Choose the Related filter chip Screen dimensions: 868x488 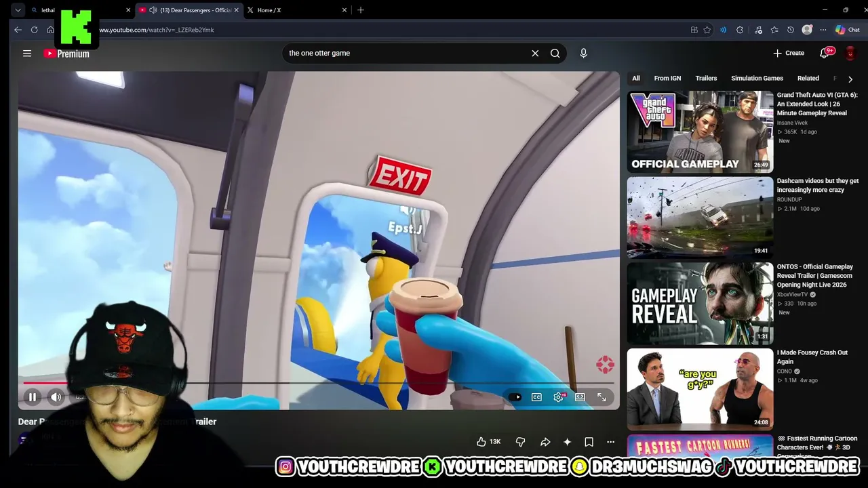(x=808, y=79)
